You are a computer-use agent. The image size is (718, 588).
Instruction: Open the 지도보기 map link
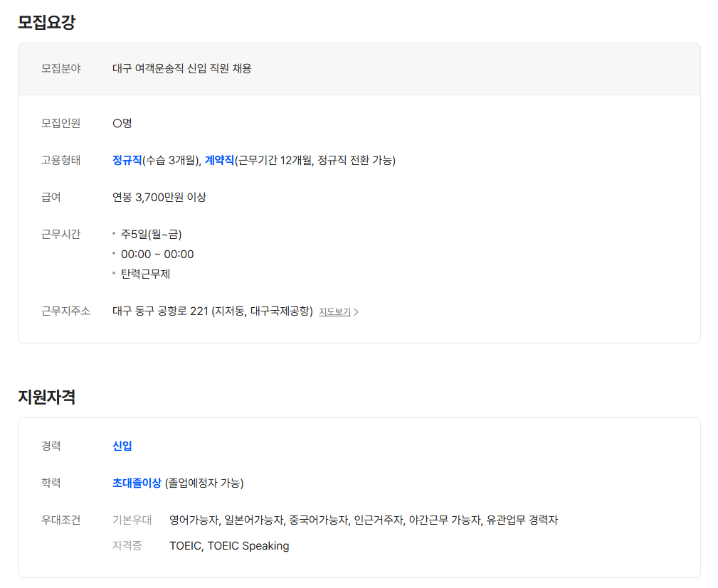click(x=334, y=311)
